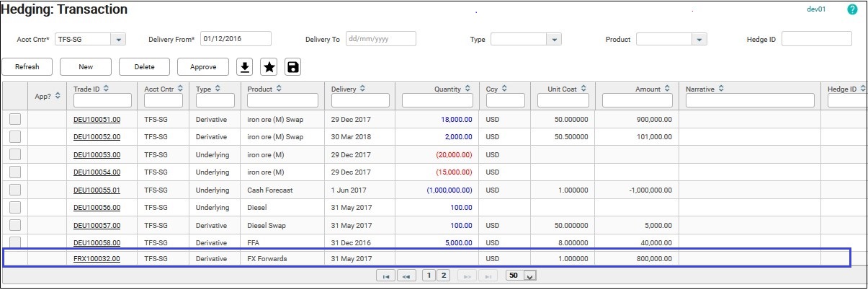Open the Type filter dropdown

(x=553, y=39)
